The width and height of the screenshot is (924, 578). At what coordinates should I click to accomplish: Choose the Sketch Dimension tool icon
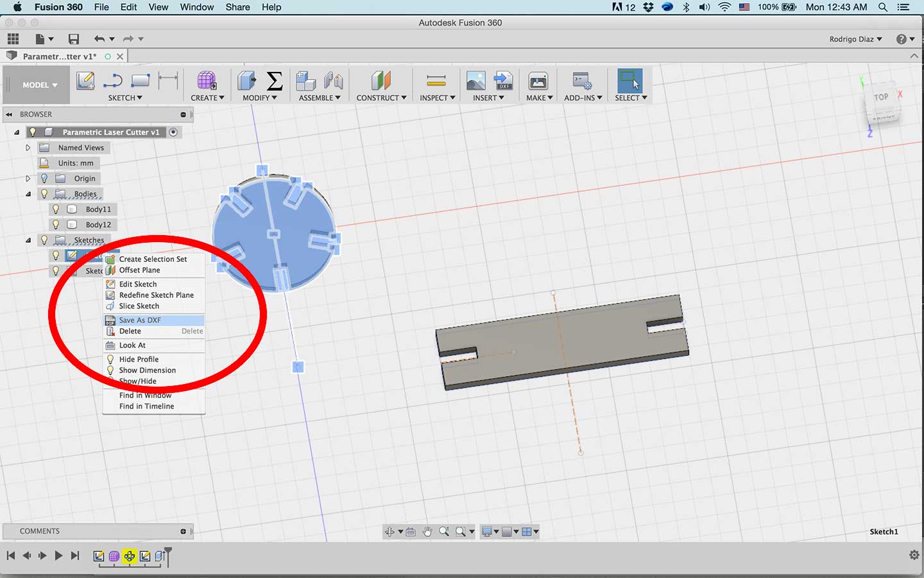tap(168, 80)
